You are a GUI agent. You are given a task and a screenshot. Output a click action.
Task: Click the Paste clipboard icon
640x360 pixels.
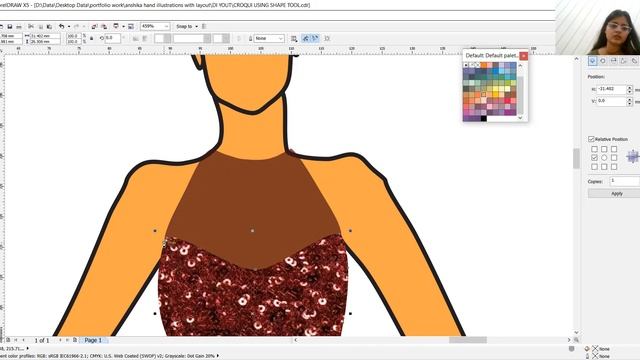[x=49, y=27]
